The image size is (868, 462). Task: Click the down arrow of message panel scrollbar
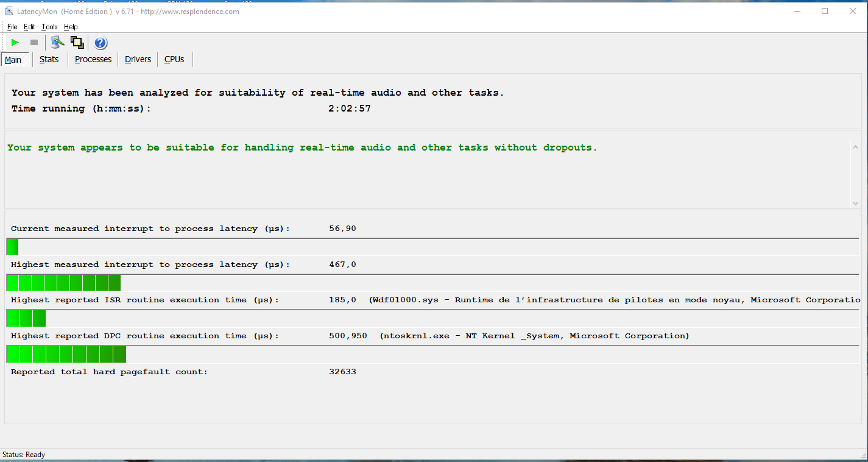(x=856, y=204)
